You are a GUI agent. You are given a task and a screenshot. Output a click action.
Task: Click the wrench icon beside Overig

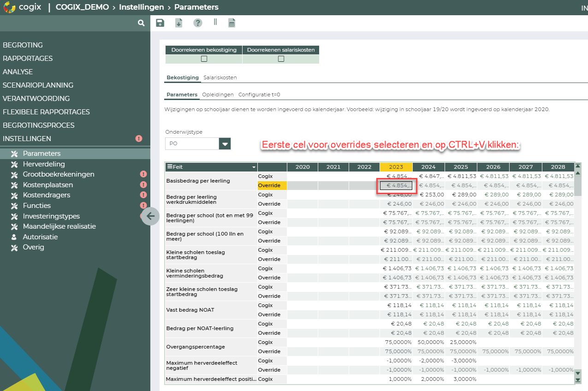(x=14, y=247)
